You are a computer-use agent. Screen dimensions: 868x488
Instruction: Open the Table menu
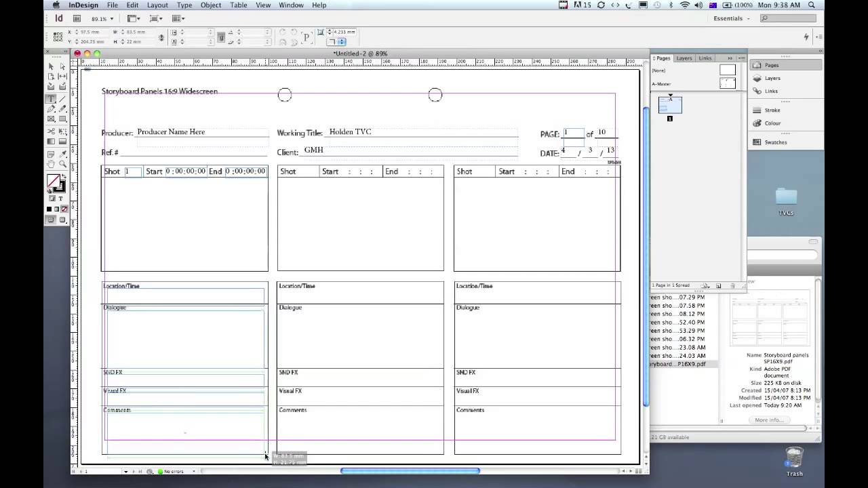click(239, 5)
